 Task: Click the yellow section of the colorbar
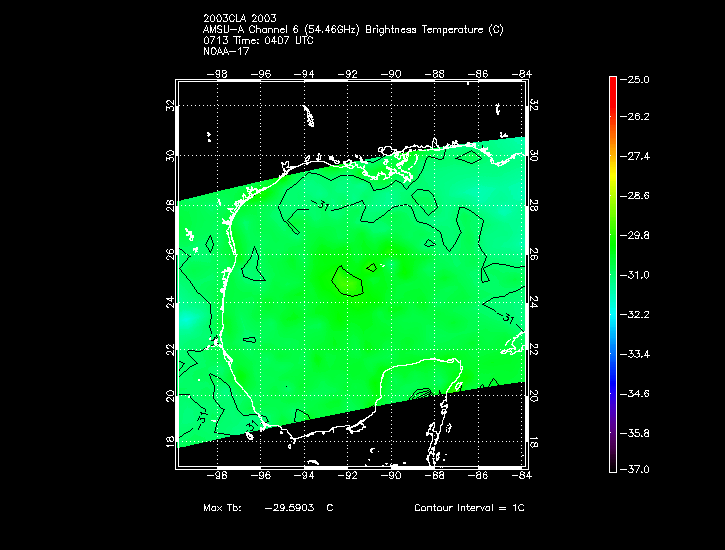[613, 178]
